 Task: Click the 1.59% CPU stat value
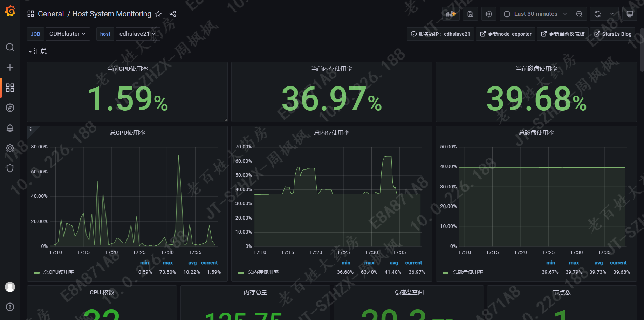tap(128, 99)
